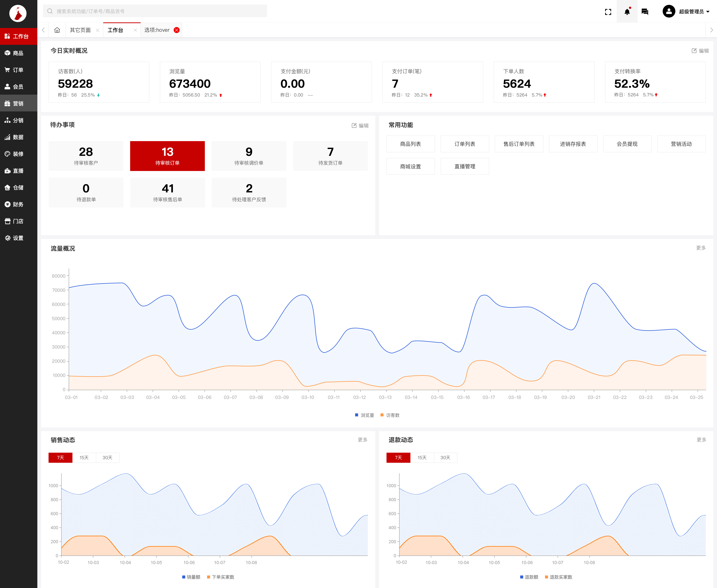Click the fullscreen icon in top bar

[x=608, y=12]
